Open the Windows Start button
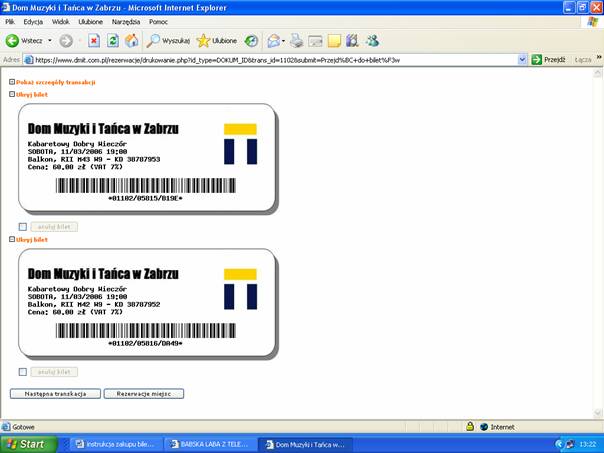 tap(26, 443)
